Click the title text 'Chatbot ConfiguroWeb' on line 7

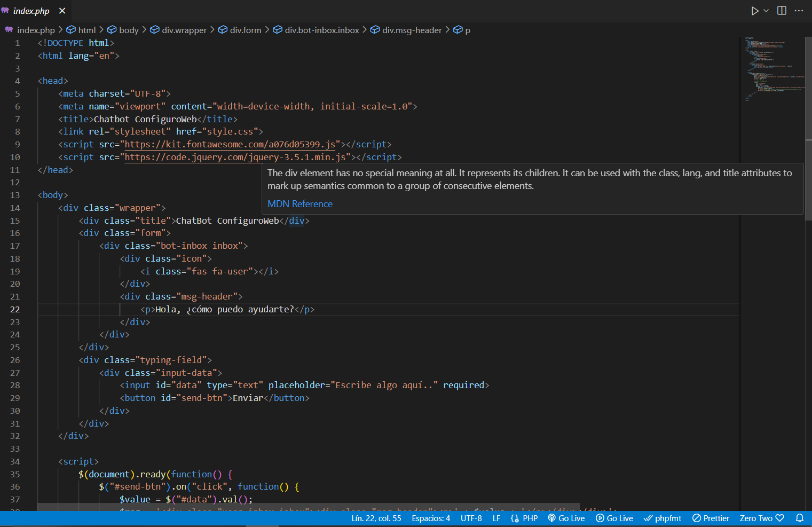(145, 119)
